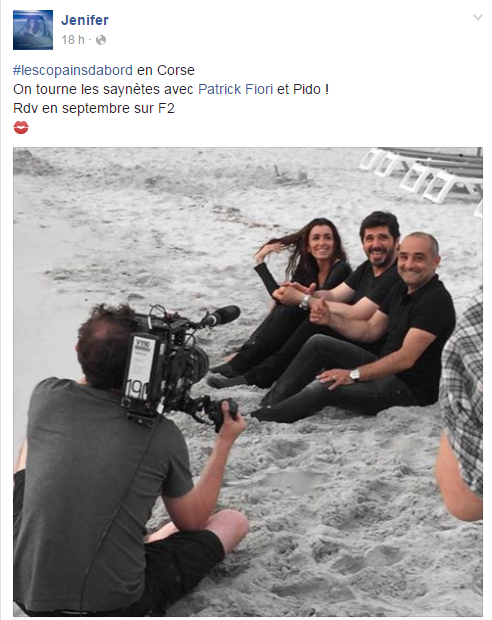
Task: Open the tagged Patrick Fiori profile link
Action: [235, 89]
